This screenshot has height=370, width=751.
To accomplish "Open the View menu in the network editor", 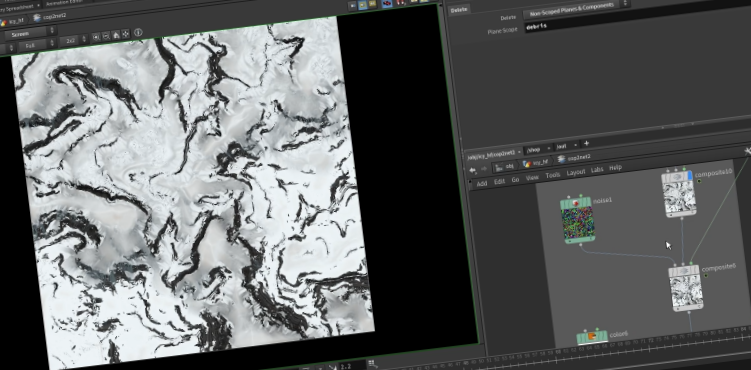I will click(532, 178).
